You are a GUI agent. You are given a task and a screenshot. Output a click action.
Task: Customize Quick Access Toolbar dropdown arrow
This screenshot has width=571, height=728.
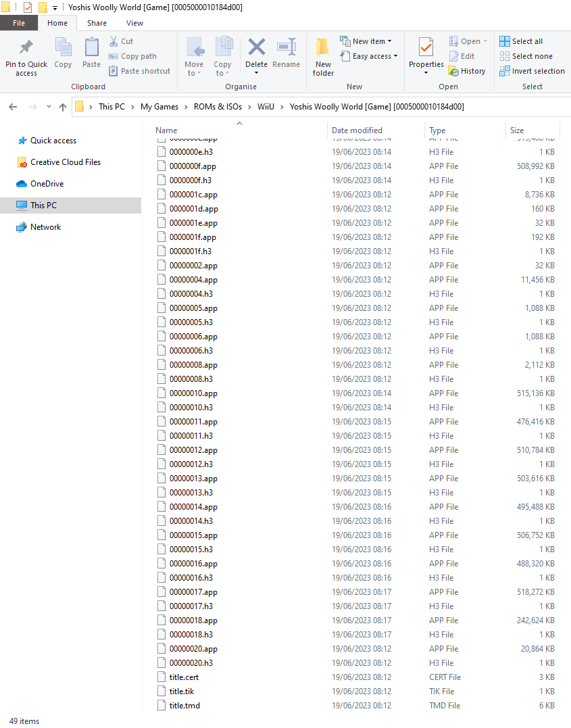point(55,8)
